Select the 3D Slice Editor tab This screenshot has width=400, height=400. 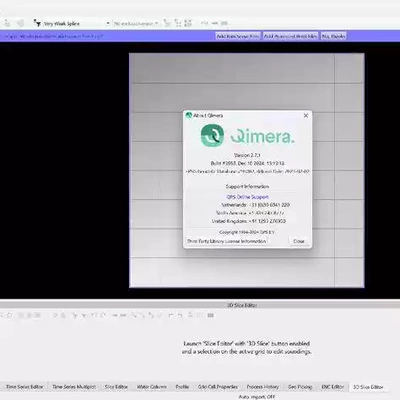click(x=368, y=387)
